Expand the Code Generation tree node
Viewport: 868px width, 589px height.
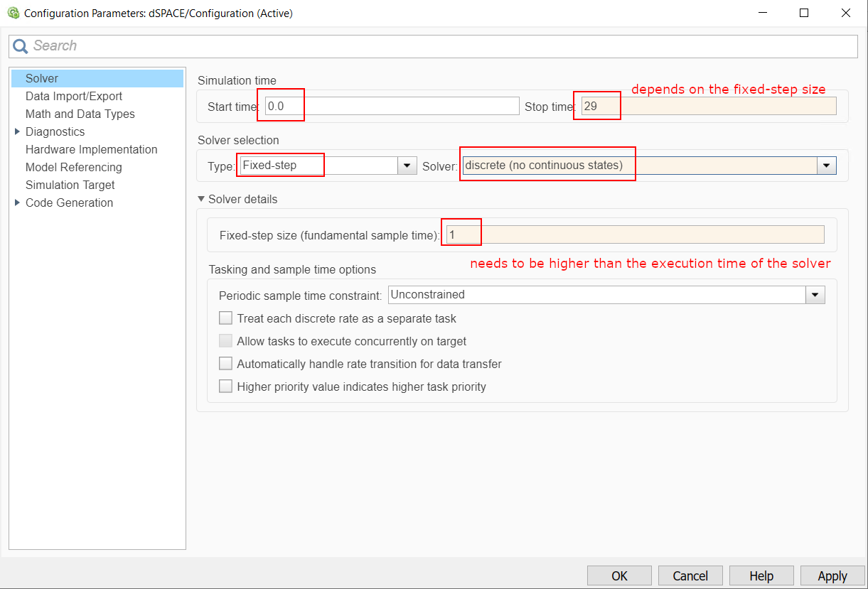click(x=17, y=202)
